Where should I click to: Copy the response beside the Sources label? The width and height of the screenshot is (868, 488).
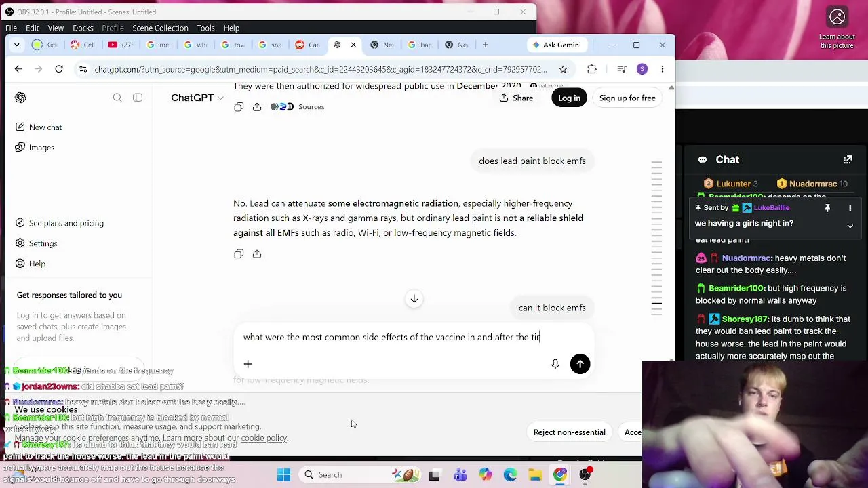click(x=239, y=107)
